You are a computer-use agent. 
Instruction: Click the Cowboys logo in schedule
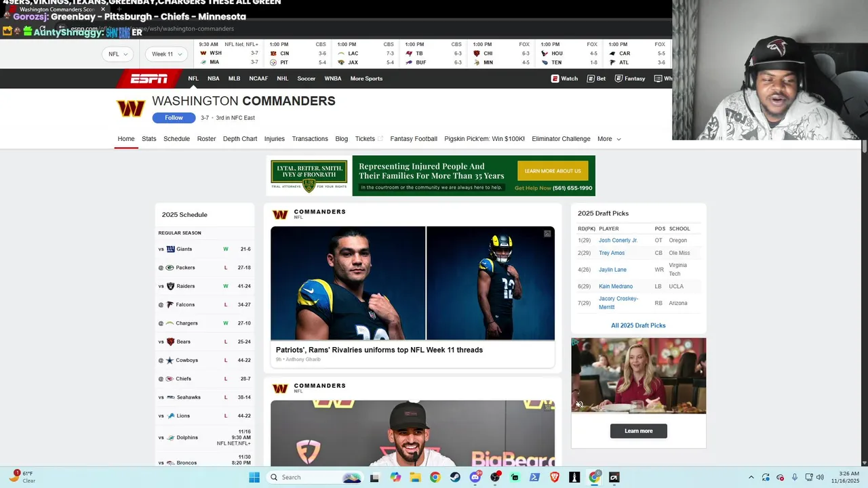170,361
